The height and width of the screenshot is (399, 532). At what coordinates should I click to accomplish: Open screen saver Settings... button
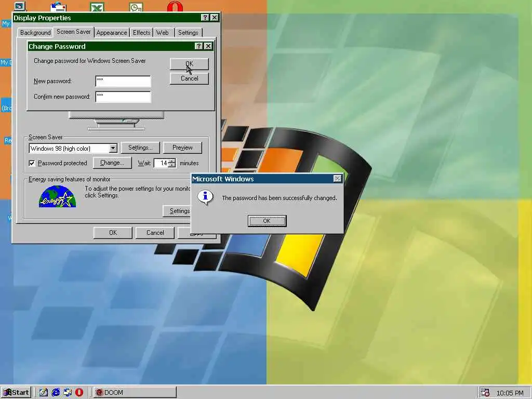[x=140, y=148]
